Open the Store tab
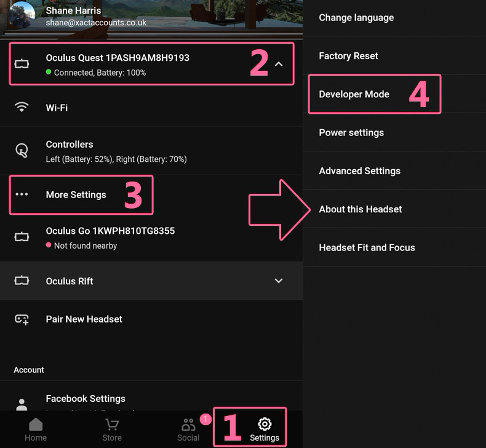Viewport: 486px width, 448px height. click(112, 430)
